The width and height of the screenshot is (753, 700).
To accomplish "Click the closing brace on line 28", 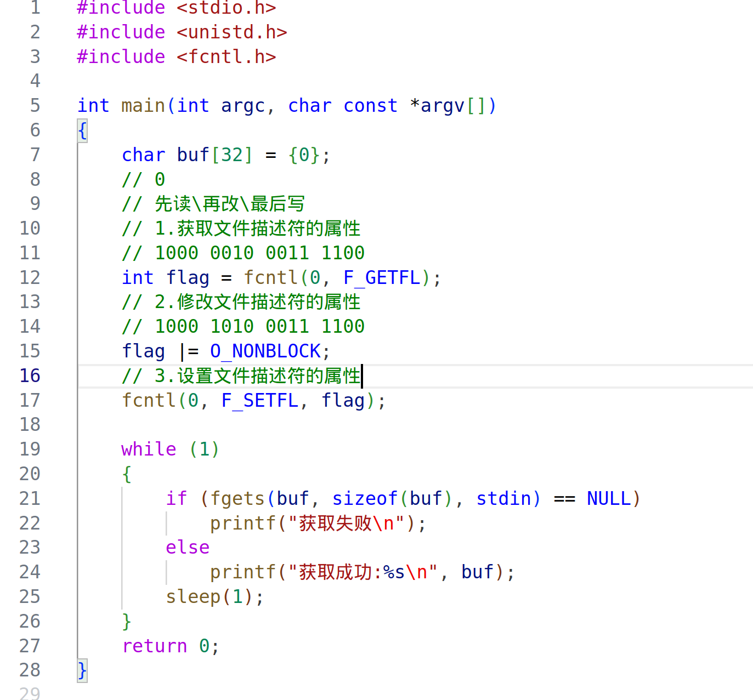I will click(x=82, y=670).
